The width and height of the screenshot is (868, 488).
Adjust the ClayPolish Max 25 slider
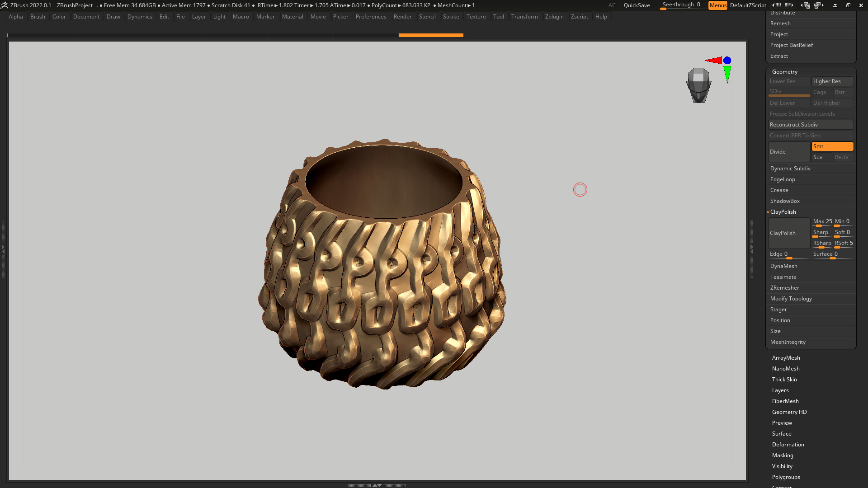[822, 221]
